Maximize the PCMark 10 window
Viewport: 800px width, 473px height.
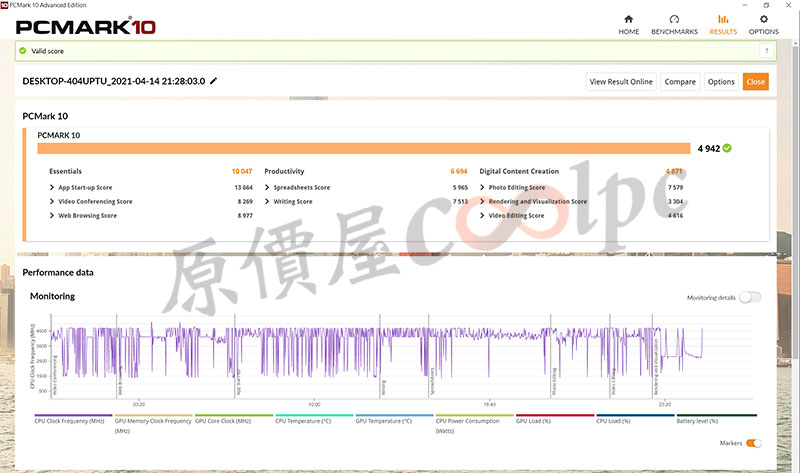[x=766, y=5]
